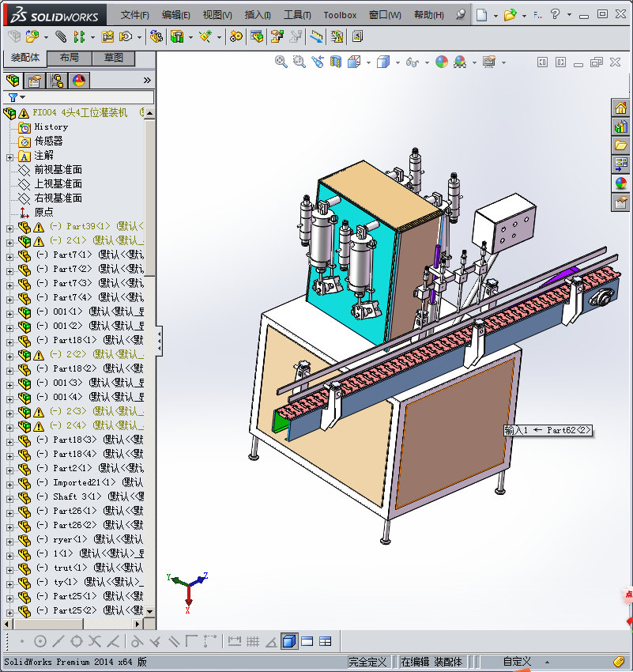Switch to the 草图 tab
633x672 pixels.
114,58
